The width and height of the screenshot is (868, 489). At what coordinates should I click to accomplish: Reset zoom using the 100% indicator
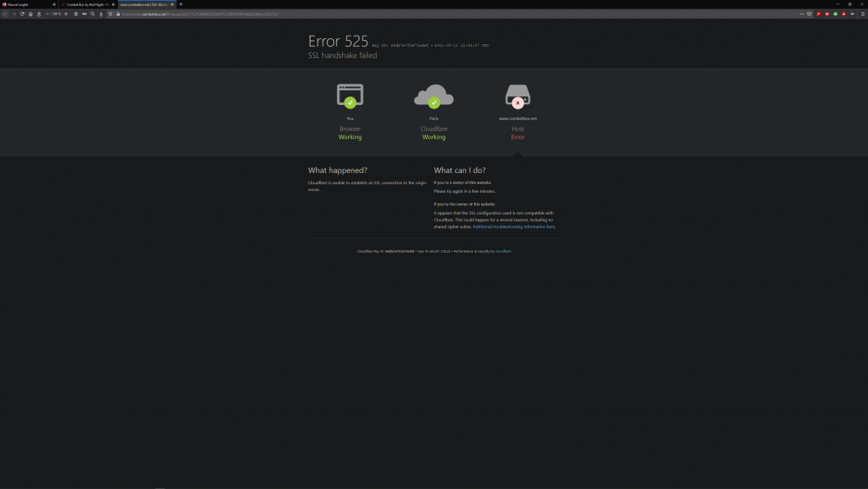tap(56, 14)
